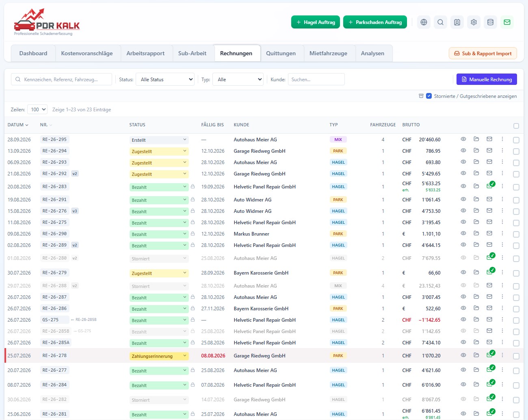View invoice RE-26-295 with eye icon
The height and width of the screenshot is (420, 528).
463,139
